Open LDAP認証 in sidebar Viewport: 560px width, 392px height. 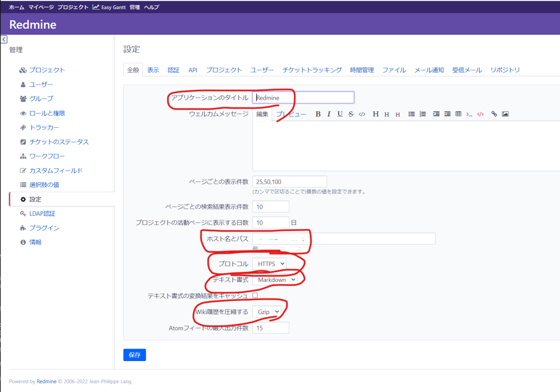42,213
